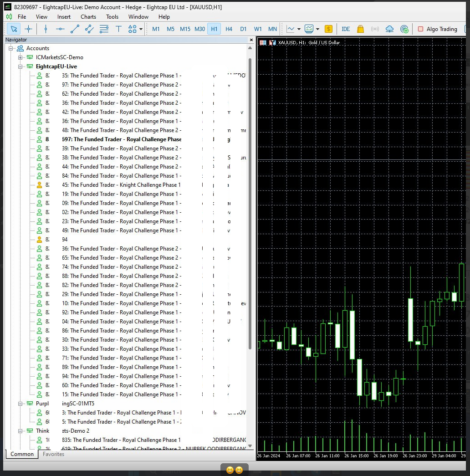This screenshot has height=476, width=470.
Task: Open the Help menu
Action: click(x=164, y=17)
